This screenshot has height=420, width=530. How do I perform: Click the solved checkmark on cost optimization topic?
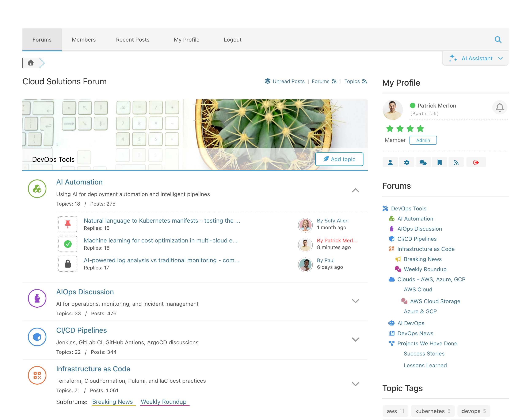tap(68, 244)
